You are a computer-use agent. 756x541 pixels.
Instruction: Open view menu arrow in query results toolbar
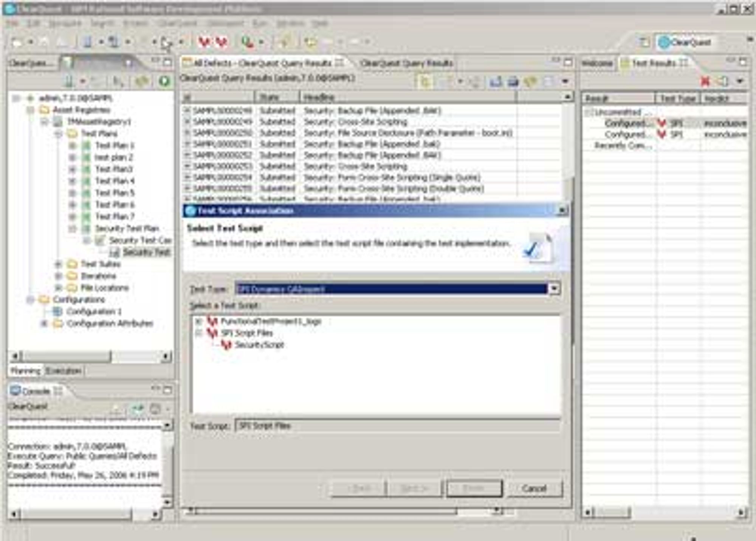pos(565,81)
